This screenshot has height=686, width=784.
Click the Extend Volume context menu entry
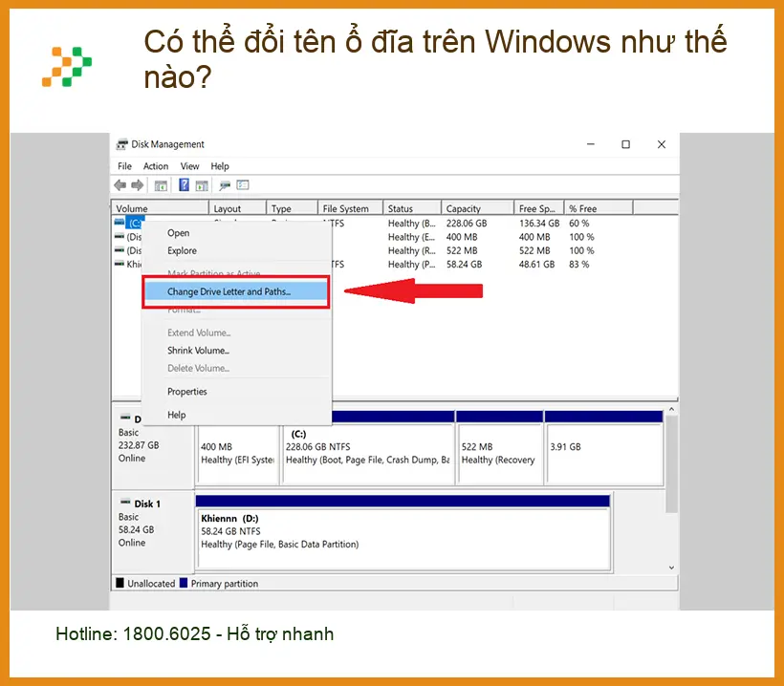[236, 332]
